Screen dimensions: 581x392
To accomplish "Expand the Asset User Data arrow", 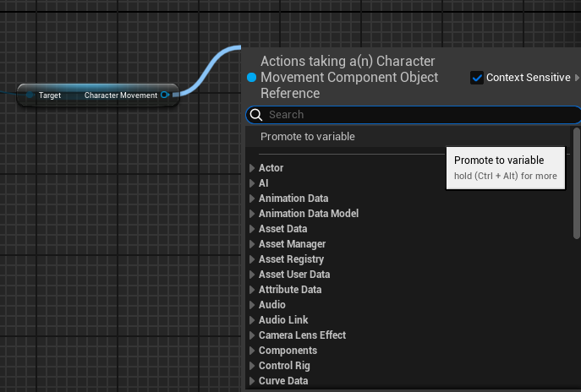I will 252,275.
